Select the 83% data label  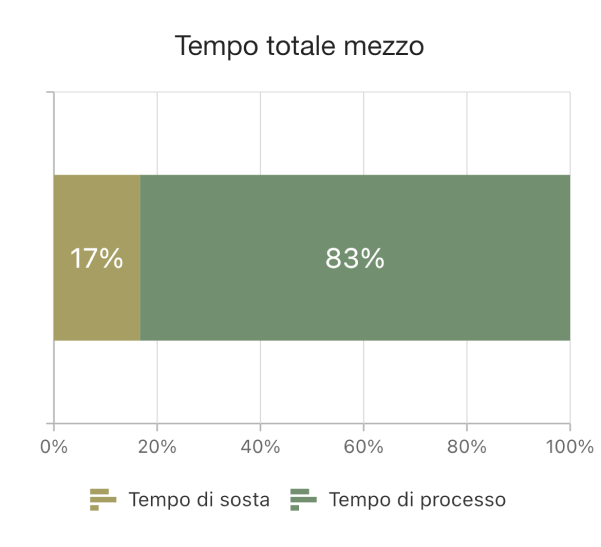point(355,258)
